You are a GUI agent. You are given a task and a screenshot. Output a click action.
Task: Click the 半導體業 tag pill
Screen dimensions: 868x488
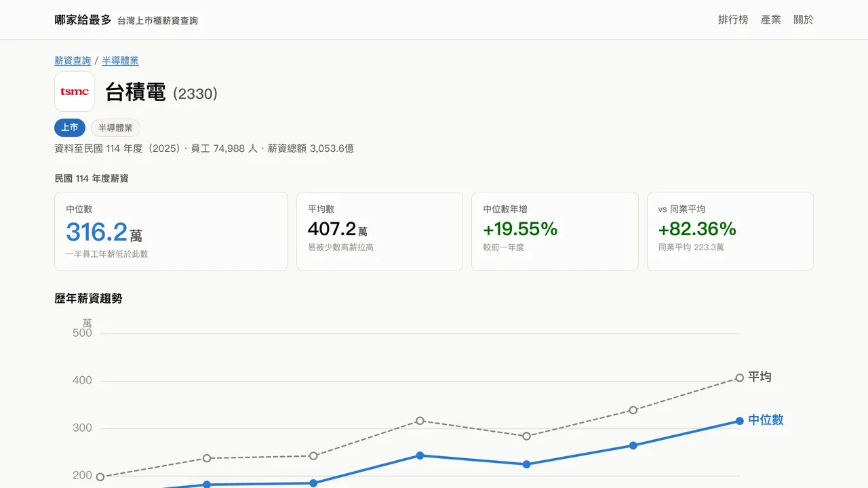[x=115, y=127]
